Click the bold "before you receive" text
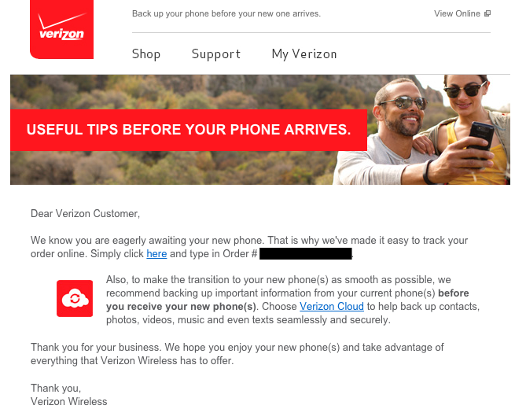Viewport: 515px width, 420px height. [x=288, y=300]
